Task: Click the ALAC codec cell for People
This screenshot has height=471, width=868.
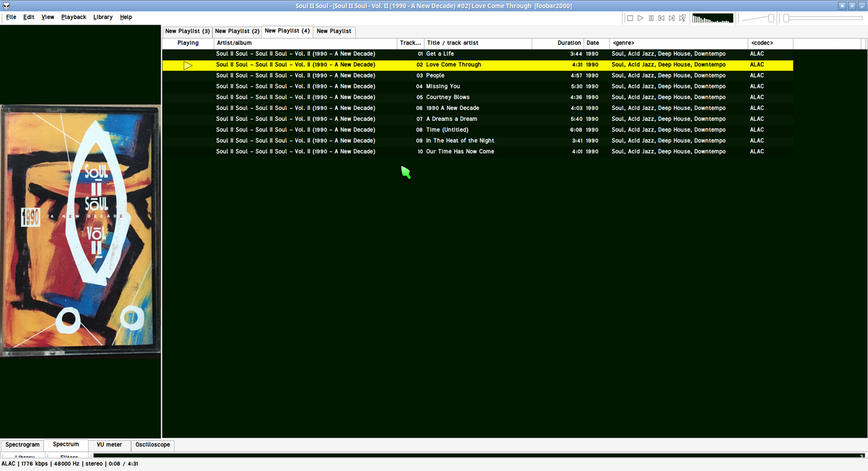Action: (x=757, y=76)
